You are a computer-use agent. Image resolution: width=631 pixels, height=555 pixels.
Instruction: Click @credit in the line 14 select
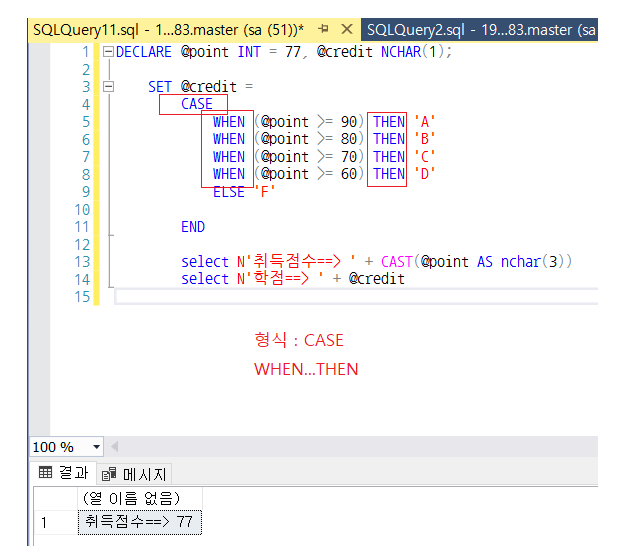click(x=377, y=279)
